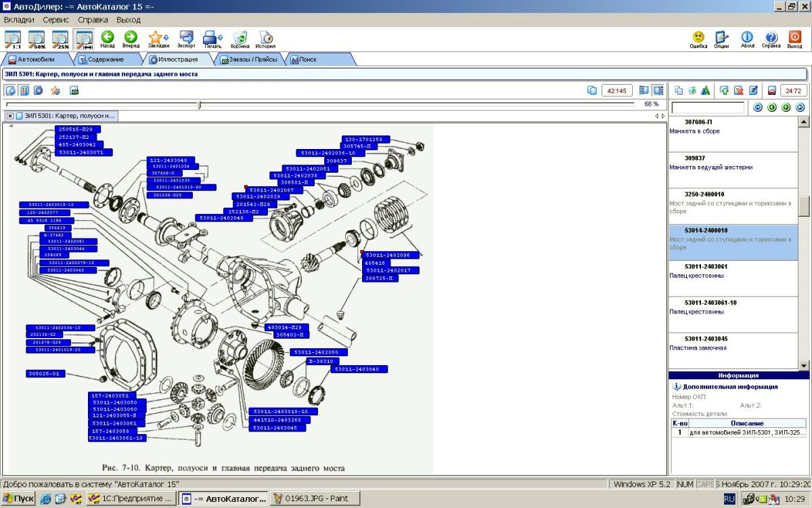The image size is (812, 508).
Task: Select the Иллюстрация tab
Action: [x=177, y=60]
